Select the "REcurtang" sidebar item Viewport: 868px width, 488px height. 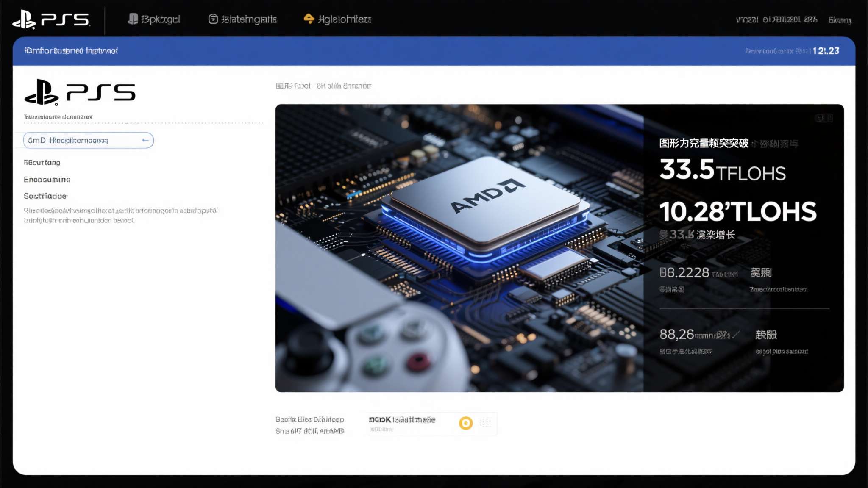(42, 163)
